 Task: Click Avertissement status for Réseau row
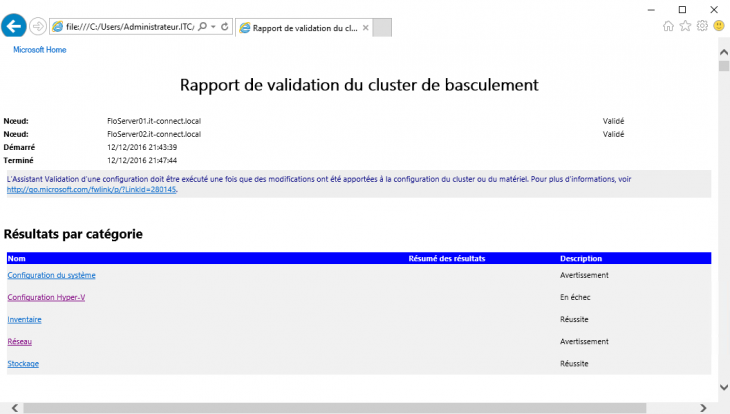click(x=584, y=341)
